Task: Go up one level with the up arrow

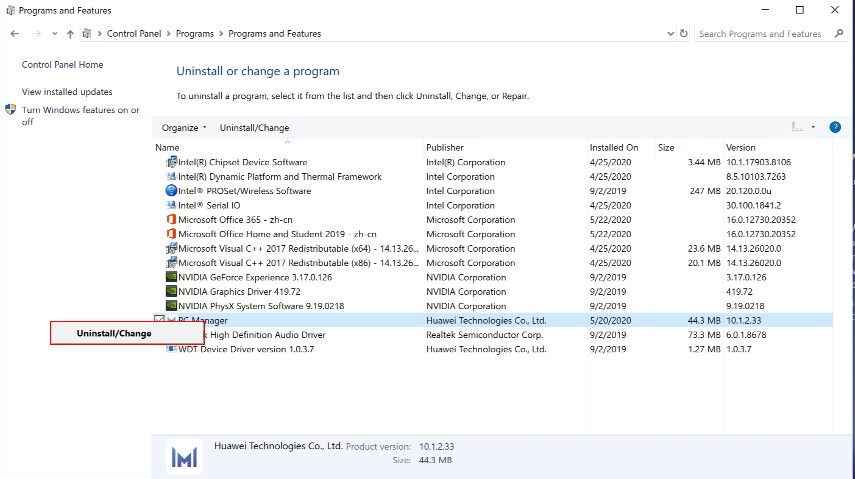Action: pos(70,34)
